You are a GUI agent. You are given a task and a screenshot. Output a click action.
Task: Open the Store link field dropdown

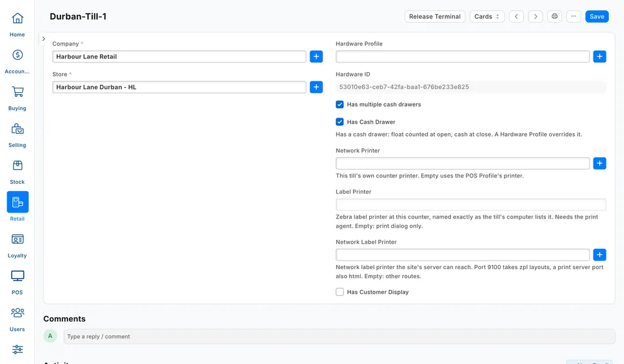coord(179,87)
